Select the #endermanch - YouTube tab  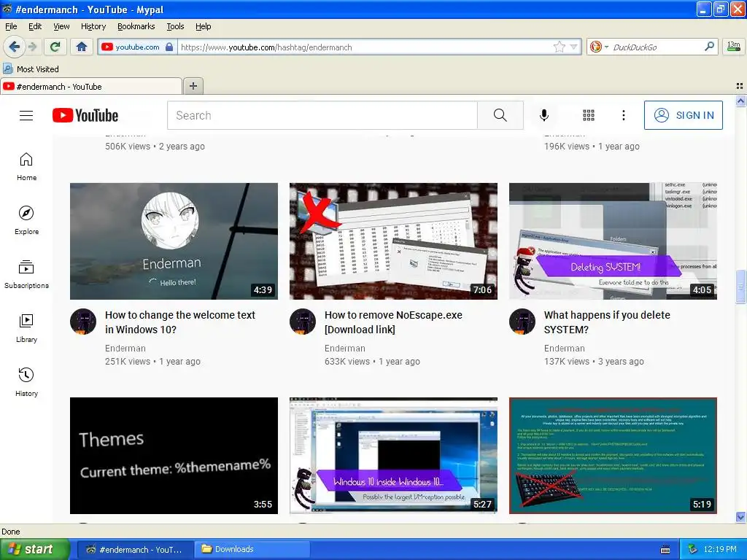click(x=91, y=87)
